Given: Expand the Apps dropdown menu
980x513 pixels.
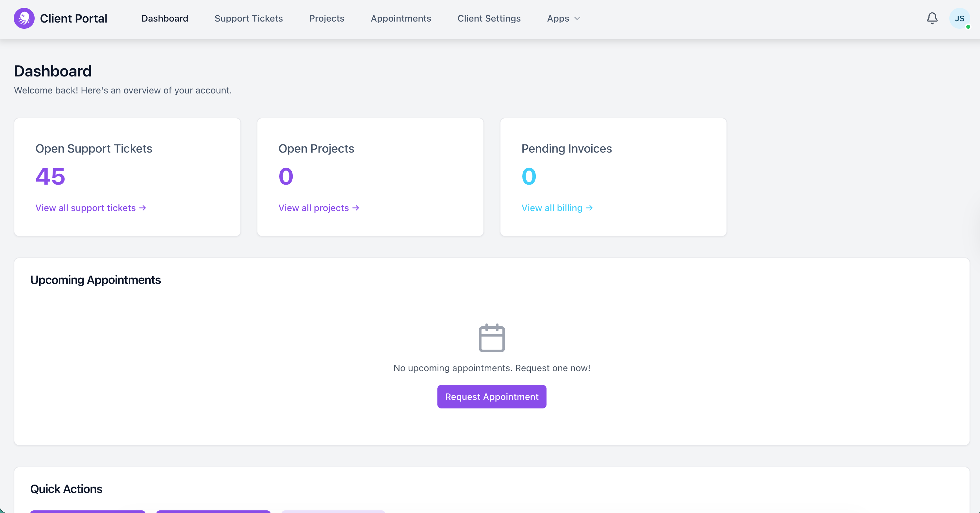Looking at the screenshot, I should 563,18.
